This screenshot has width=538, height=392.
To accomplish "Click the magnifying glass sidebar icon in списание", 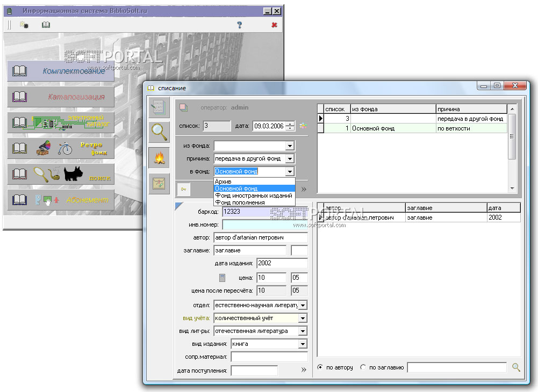I will pyautogui.click(x=159, y=132).
